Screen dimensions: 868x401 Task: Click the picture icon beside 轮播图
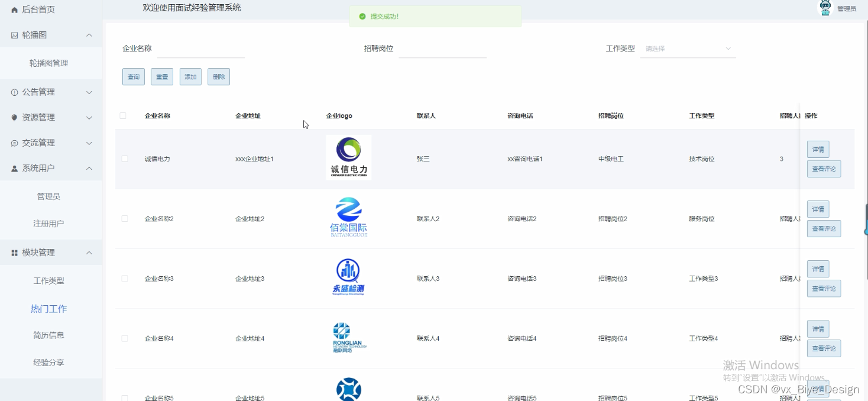coord(15,35)
